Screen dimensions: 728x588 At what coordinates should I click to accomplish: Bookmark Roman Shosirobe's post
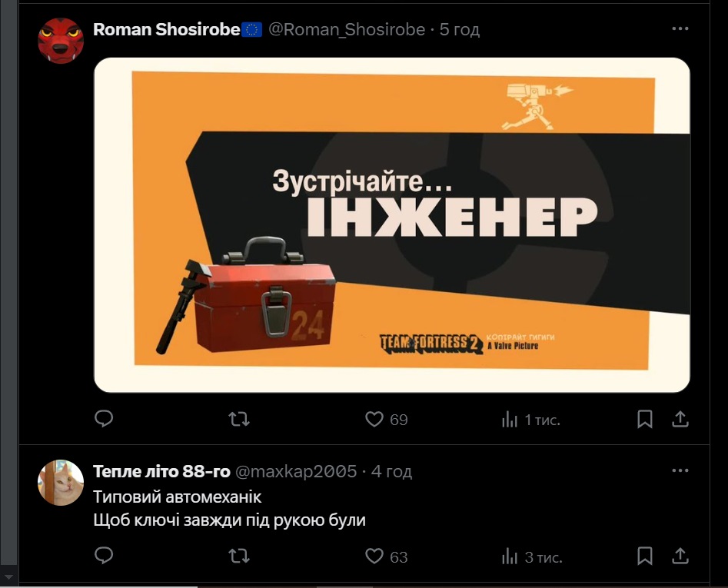coord(644,419)
